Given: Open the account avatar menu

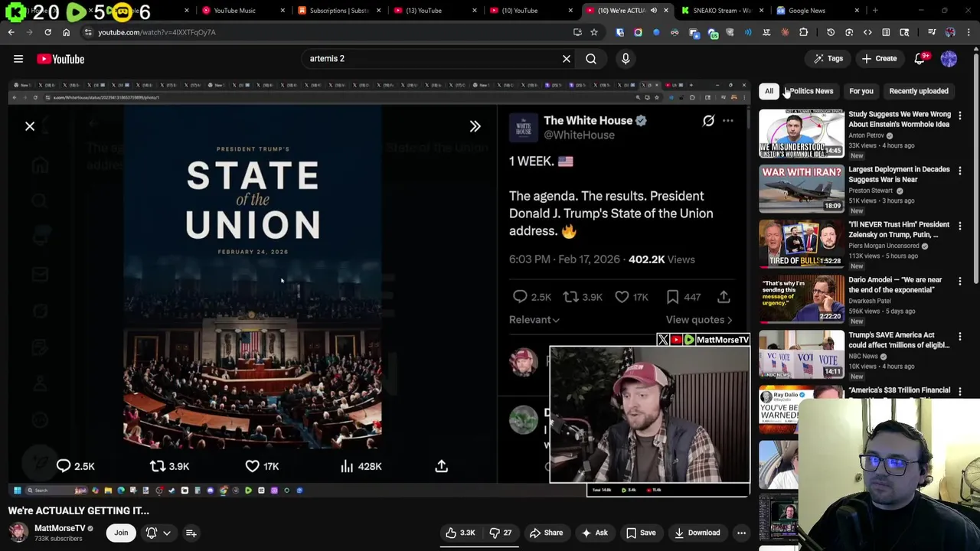Looking at the screenshot, I should 949,59.
